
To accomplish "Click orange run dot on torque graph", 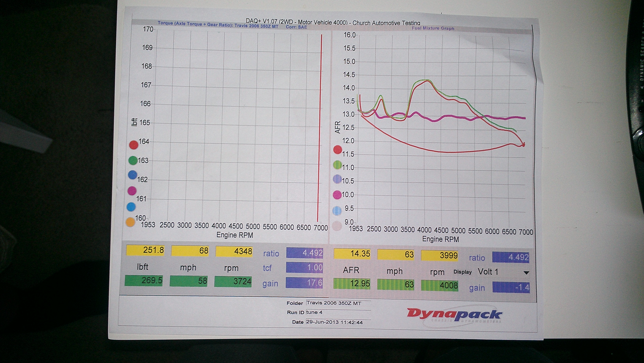I will [x=130, y=222].
